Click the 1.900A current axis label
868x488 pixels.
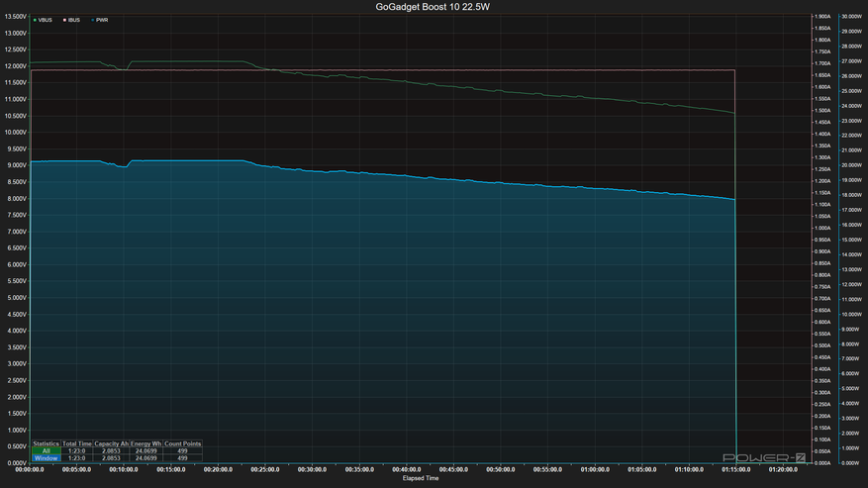click(822, 17)
